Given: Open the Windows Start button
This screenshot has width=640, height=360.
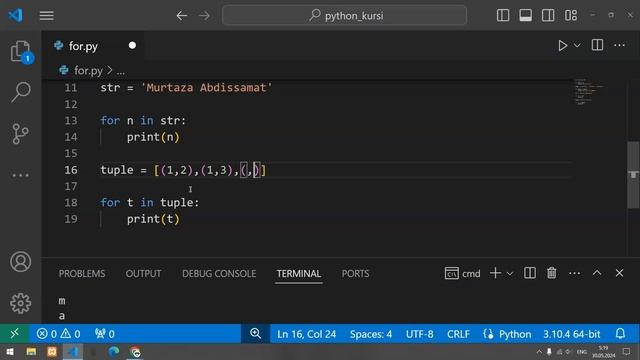Looking at the screenshot, I should pyautogui.click(x=9, y=352).
